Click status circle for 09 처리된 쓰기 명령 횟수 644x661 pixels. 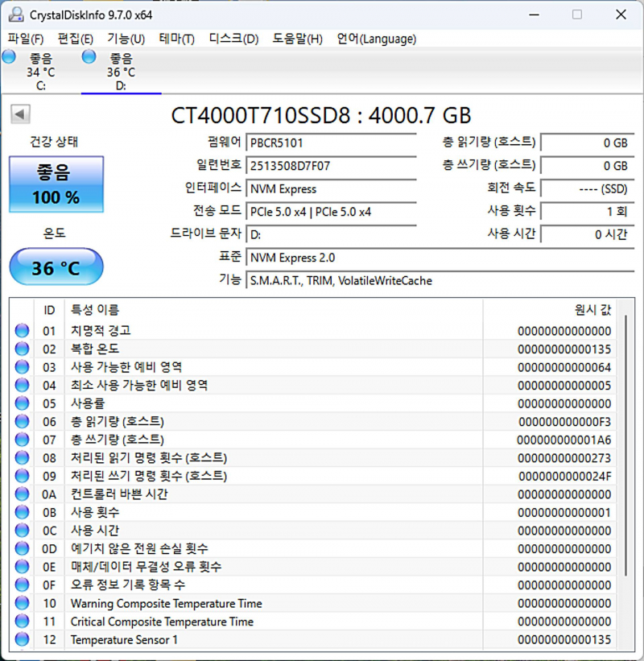22,476
